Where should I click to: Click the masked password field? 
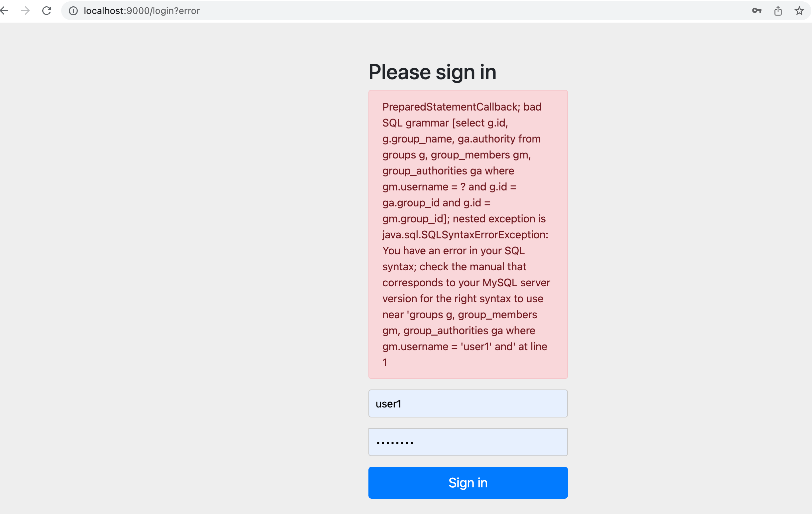[x=468, y=442]
